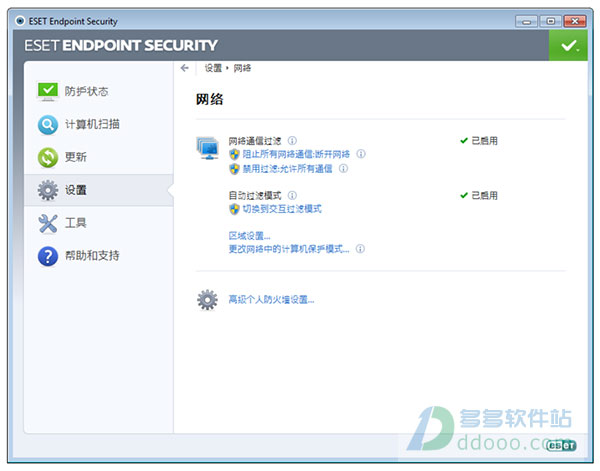Click the blue question mark help icon
Screen dimensions: 600x471
point(48,256)
